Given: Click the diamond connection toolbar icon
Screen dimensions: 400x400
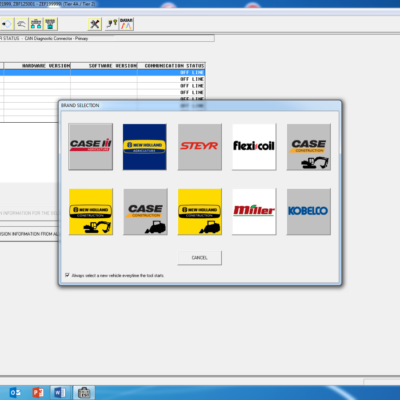Looking at the screenshot, I should (x=7, y=24).
